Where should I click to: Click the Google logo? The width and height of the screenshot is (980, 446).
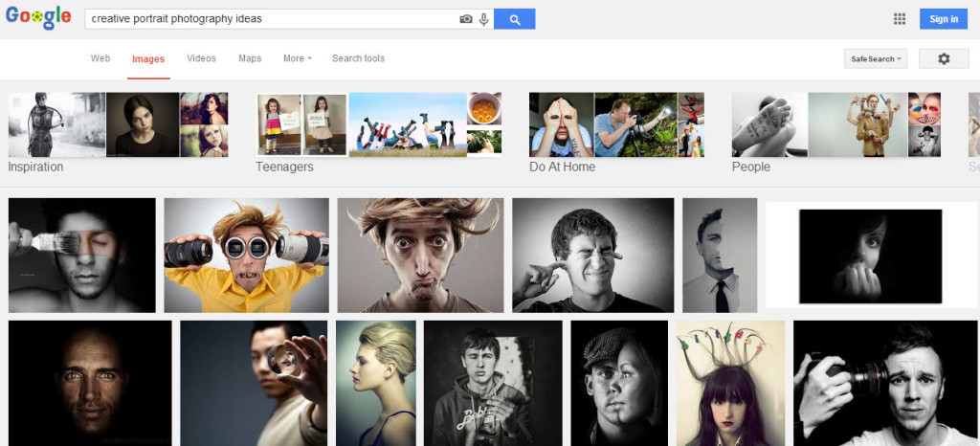click(x=38, y=18)
